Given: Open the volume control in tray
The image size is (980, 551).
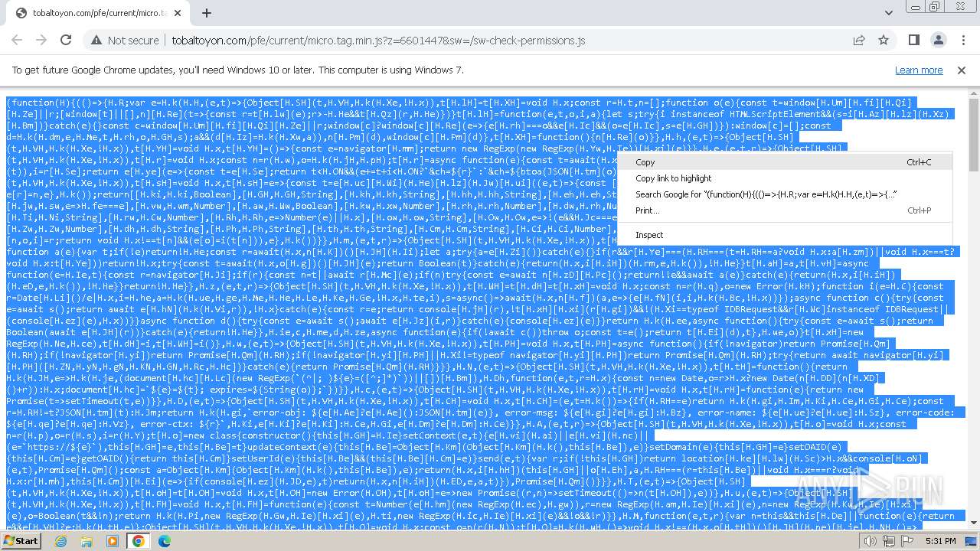Looking at the screenshot, I should 870,541.
